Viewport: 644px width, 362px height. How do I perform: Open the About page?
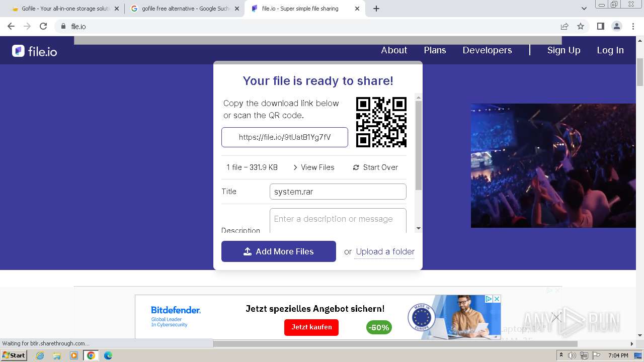[x=394, y=50]
